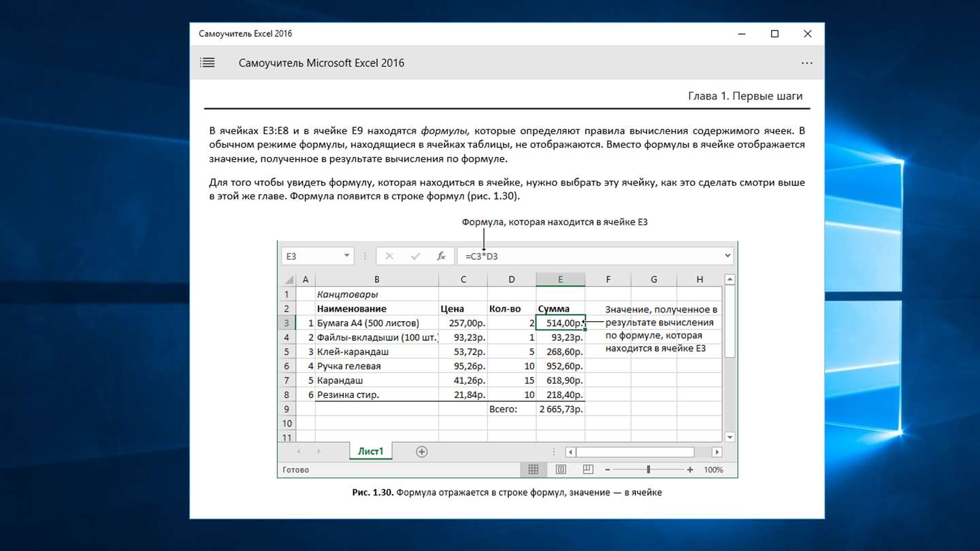Click the Готово status bar text
Screen dimensions: 980x551
coord(296,470)
